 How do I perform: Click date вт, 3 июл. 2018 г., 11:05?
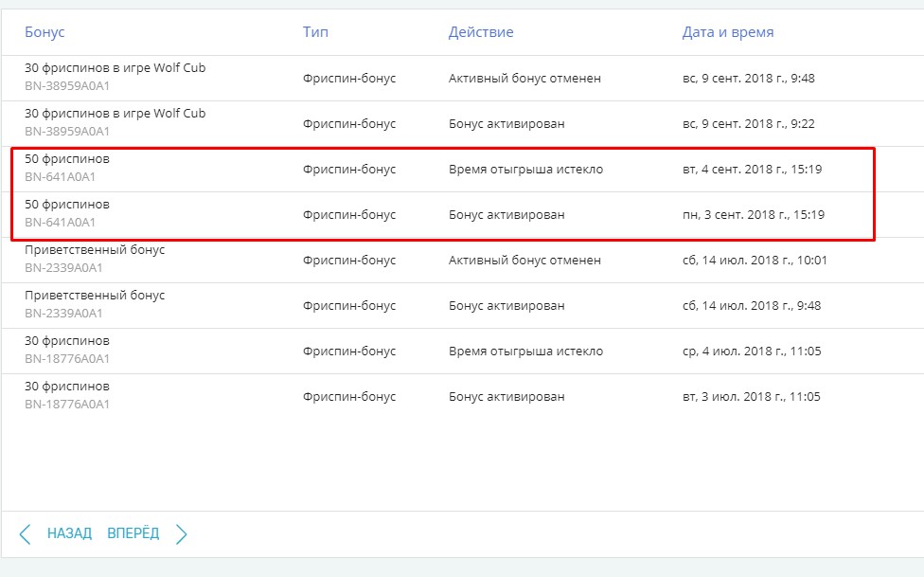[752, 396]
